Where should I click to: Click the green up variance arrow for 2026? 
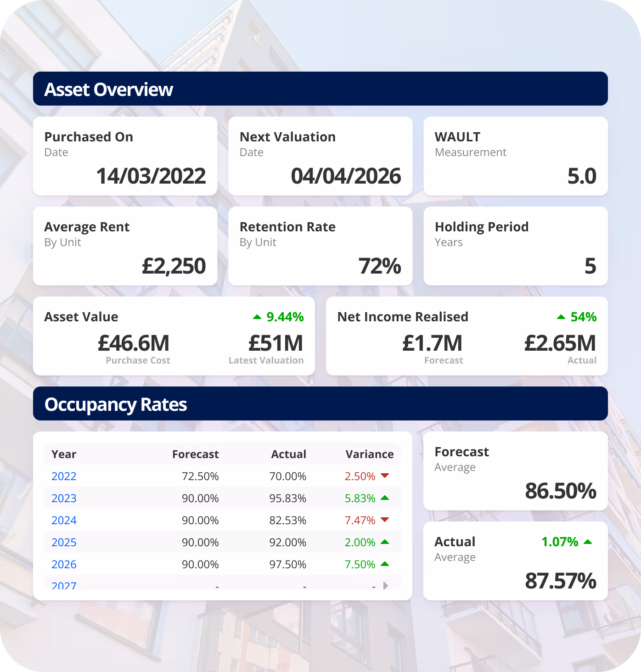pyautogui.click(x=386, y=564)
